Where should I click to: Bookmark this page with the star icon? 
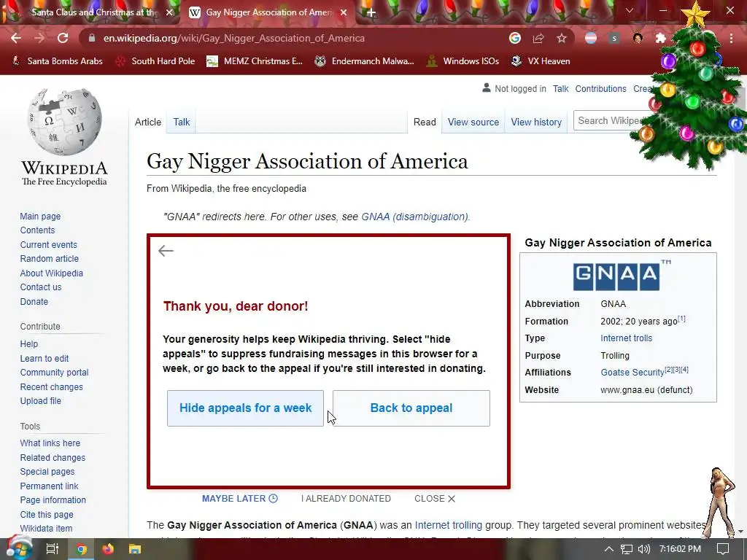(x=562, y=38)
